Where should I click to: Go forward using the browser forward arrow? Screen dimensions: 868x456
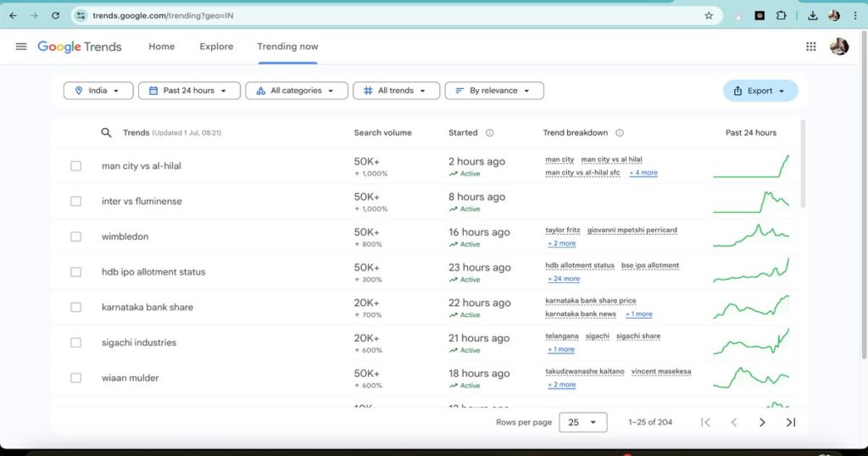pos(34,15)
